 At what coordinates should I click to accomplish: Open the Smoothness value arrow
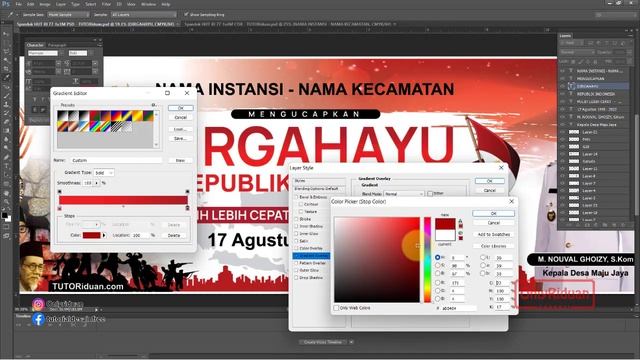tap(97, 183)
